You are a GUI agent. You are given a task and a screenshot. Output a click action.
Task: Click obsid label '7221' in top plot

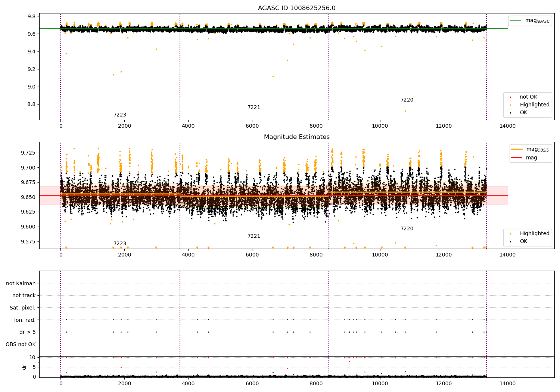[254, 108]
